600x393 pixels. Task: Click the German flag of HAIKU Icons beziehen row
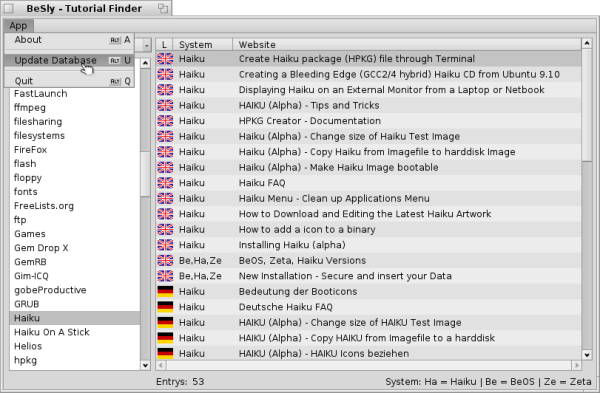tap(165, 354)
